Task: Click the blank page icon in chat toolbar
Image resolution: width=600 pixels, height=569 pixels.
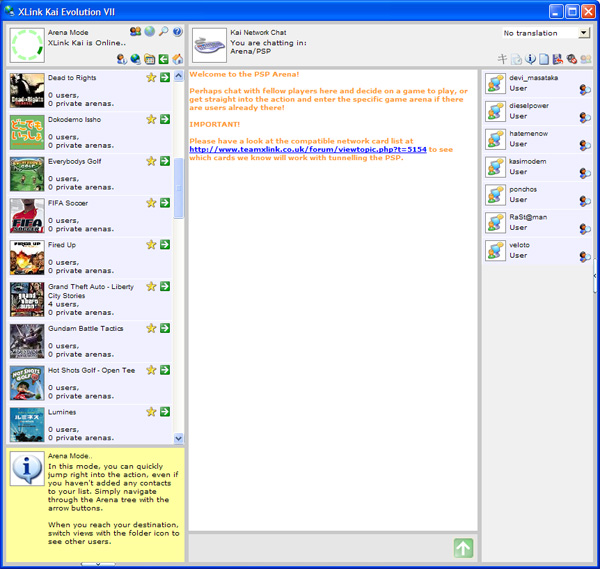Action: click(x=544, y=59)
